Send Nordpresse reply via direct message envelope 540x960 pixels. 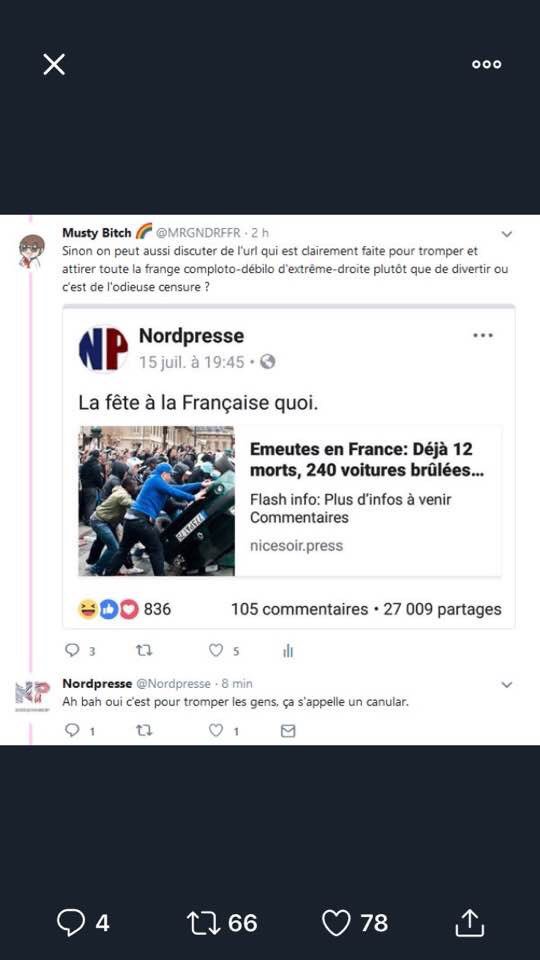(288, 730)
